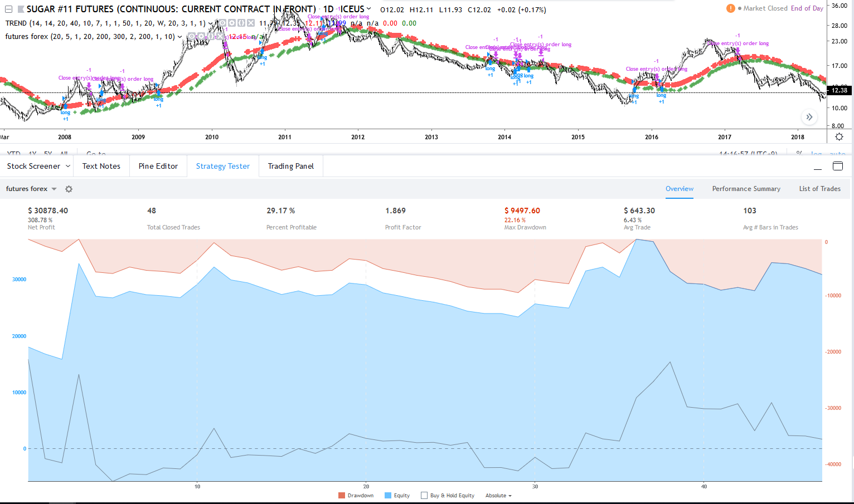This screenshot has height=504, width=854.
Task: Open strategy settings gear in Strategy Tester
Action: 69,189
